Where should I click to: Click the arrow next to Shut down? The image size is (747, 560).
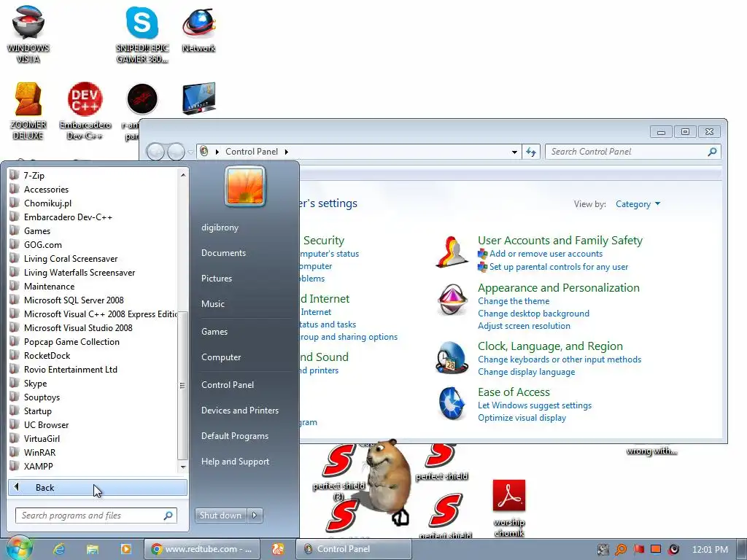pyautogui.click(x=255, y=516)
